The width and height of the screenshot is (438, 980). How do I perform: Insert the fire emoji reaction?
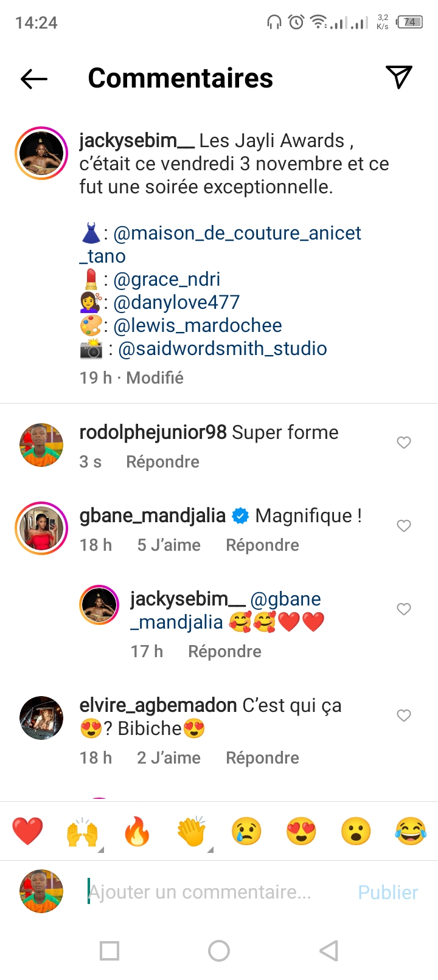pyautogui.click(x=137, y=831)
